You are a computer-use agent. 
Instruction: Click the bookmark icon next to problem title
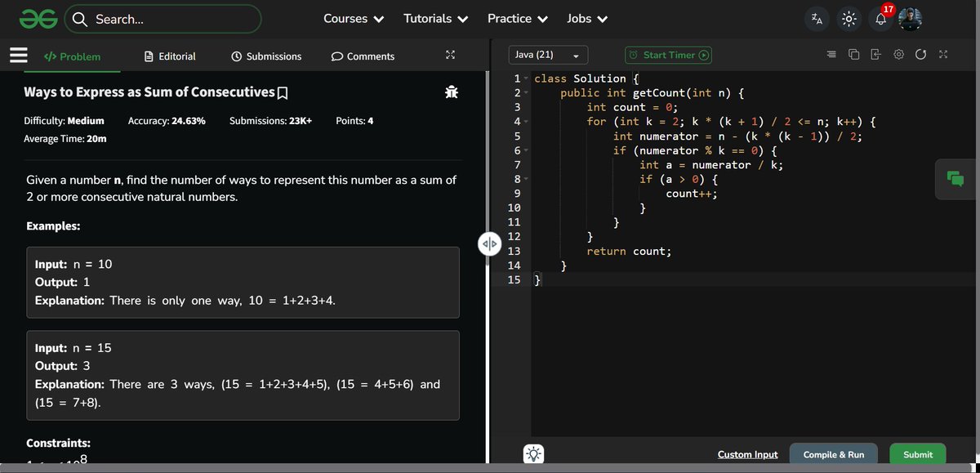(283, 92)
